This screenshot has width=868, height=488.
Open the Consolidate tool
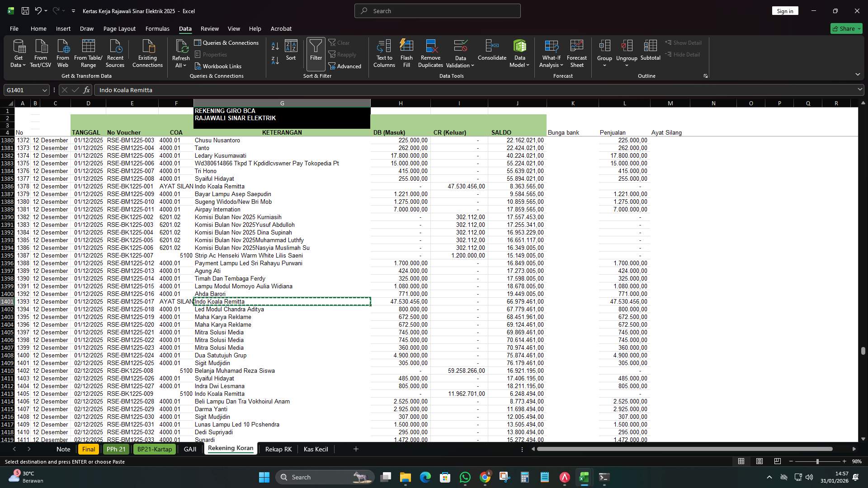point(492,52)
